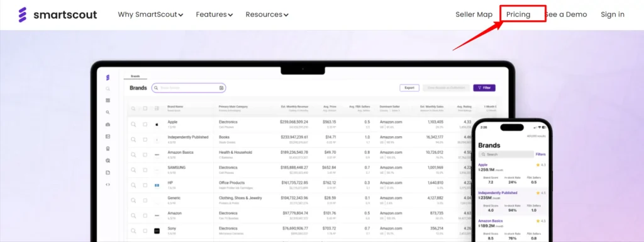Sort by Primary Main Category column header
This screenshot has height=242, width=644.
[x=233, y=107]
